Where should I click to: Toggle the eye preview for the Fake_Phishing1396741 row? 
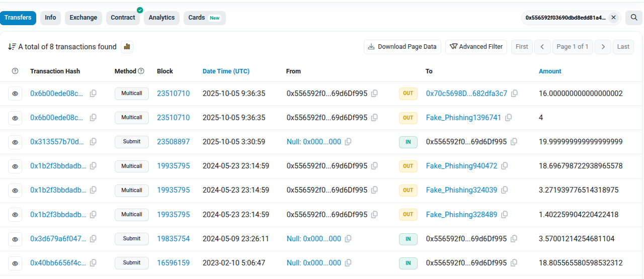click(x=15, y=118)
